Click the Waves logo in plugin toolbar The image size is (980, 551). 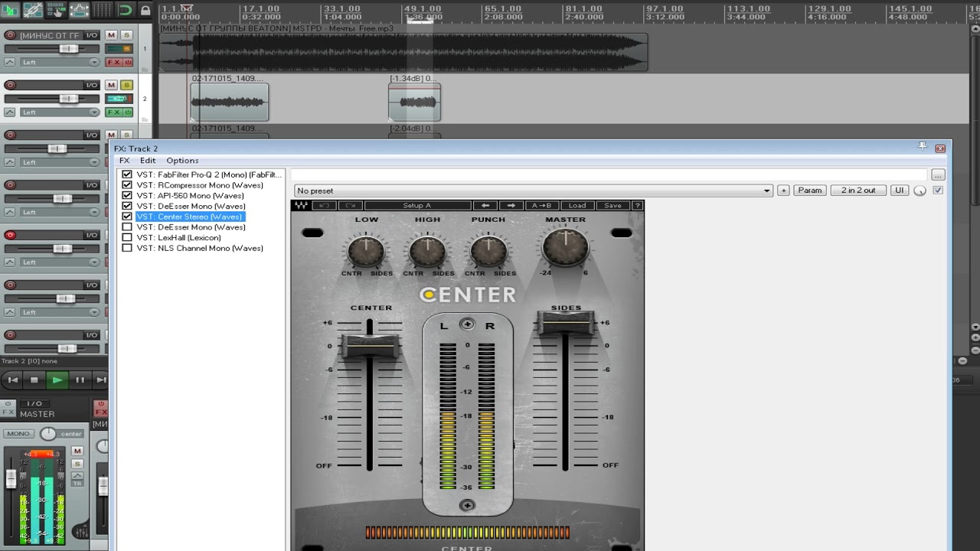302,205
